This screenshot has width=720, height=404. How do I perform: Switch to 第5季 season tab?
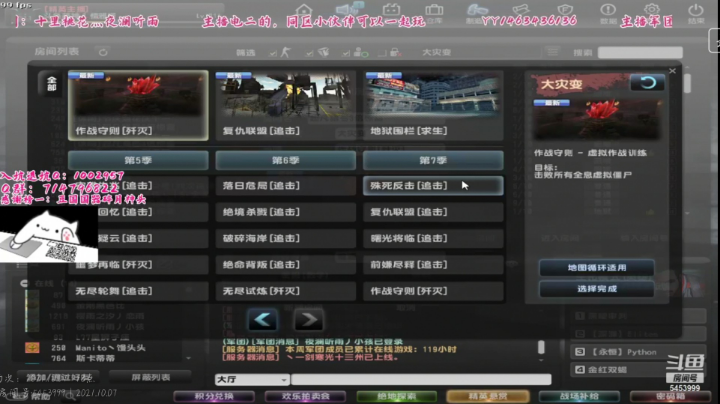[x=138, y=160]
